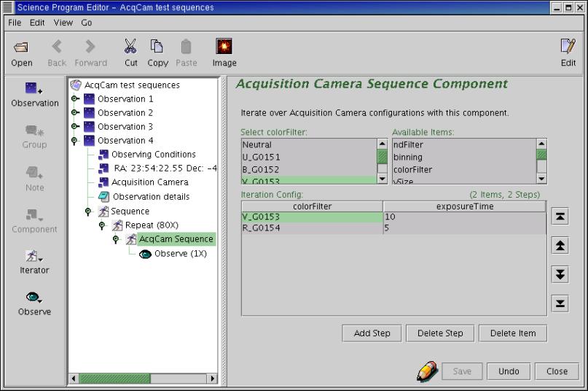Image resolution: width=588 pixels, height=391 pixels.
Task: Open the View menu
Action: point(63,23)
